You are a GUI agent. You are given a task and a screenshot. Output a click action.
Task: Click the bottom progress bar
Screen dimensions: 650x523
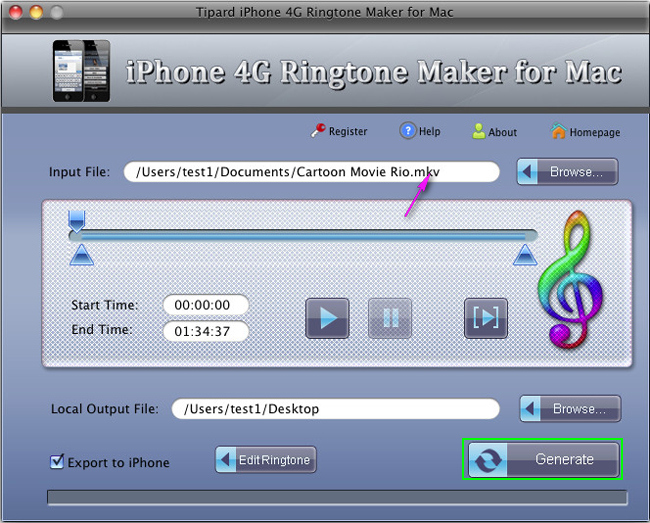coord(337,497)
